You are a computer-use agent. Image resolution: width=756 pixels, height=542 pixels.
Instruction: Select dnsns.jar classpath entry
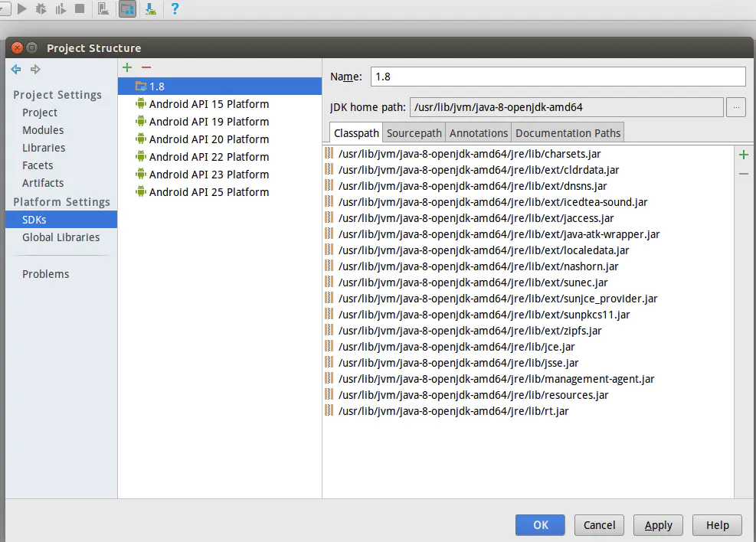528,186
